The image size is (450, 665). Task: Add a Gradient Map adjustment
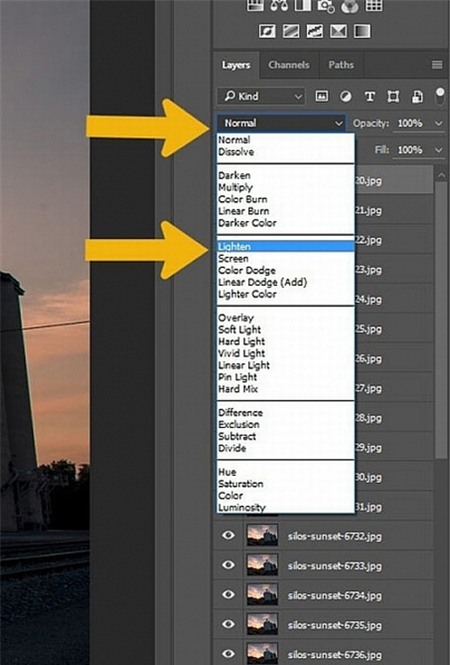(362, 31)
